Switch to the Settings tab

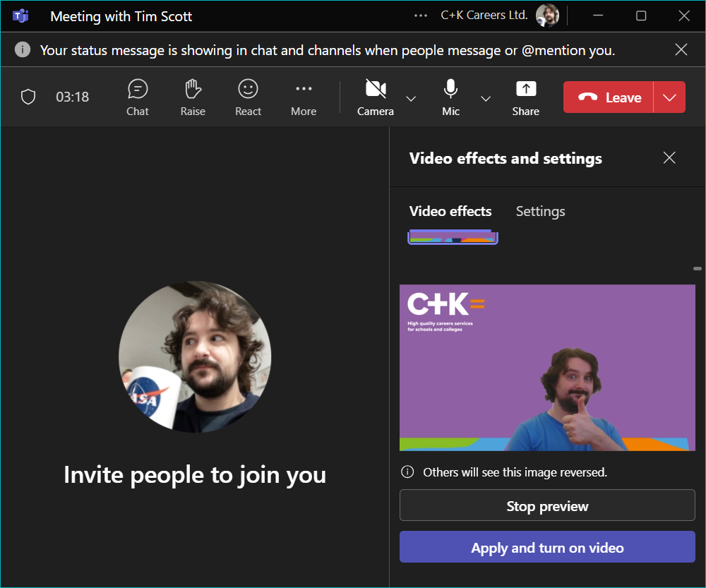click(540, 211)
